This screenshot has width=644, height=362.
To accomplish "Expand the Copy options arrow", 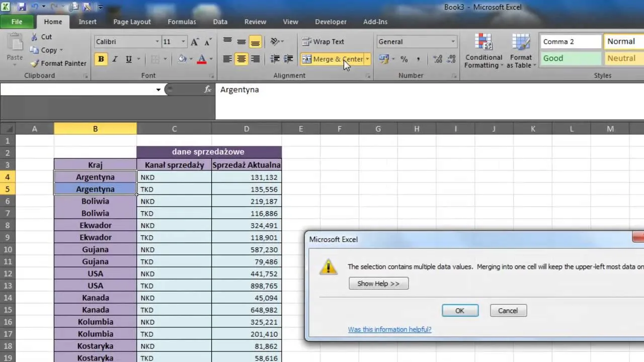I will (x=61, y=50).
